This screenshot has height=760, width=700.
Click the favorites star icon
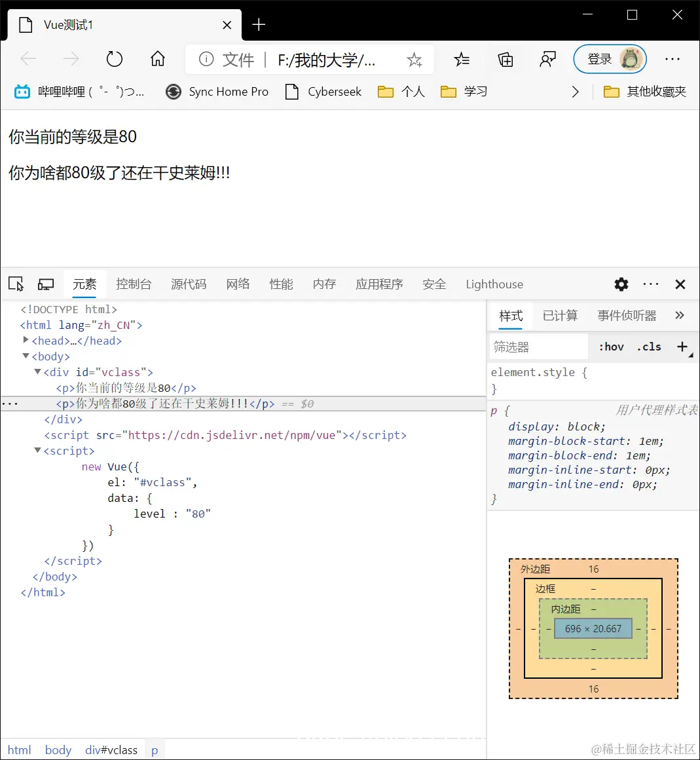pyautogui.click(x=414, y=59)
